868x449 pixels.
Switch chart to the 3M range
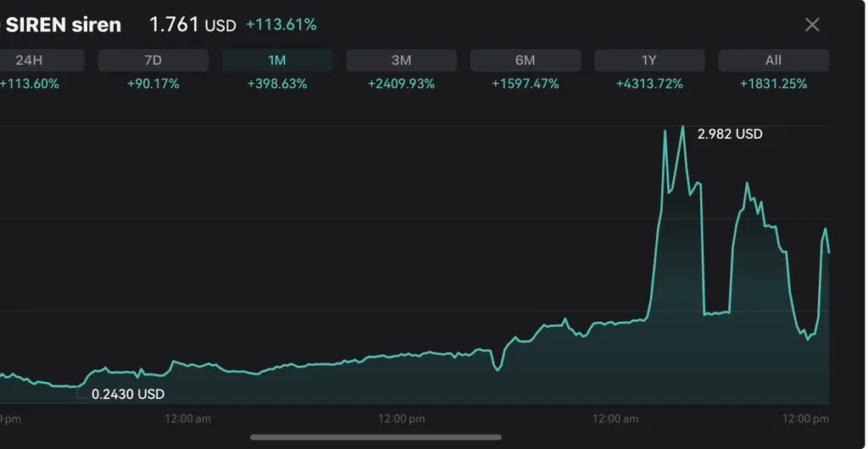pyautogui.click(x=401, y=60)
